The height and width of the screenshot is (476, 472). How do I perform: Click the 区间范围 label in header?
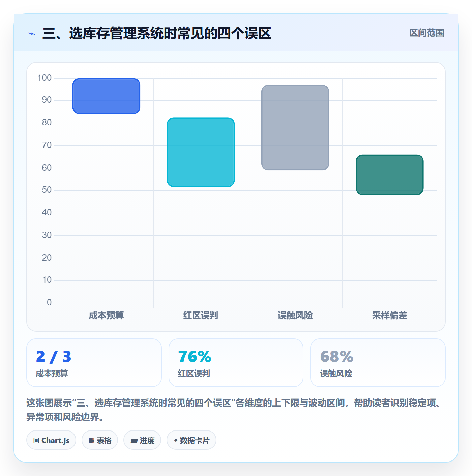point(426,33)
